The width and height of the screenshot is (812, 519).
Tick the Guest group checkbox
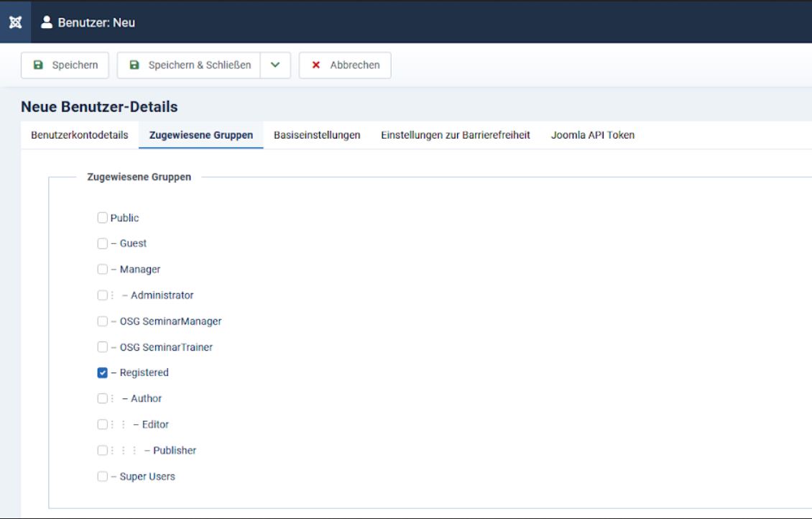click(x=103, y=244)
